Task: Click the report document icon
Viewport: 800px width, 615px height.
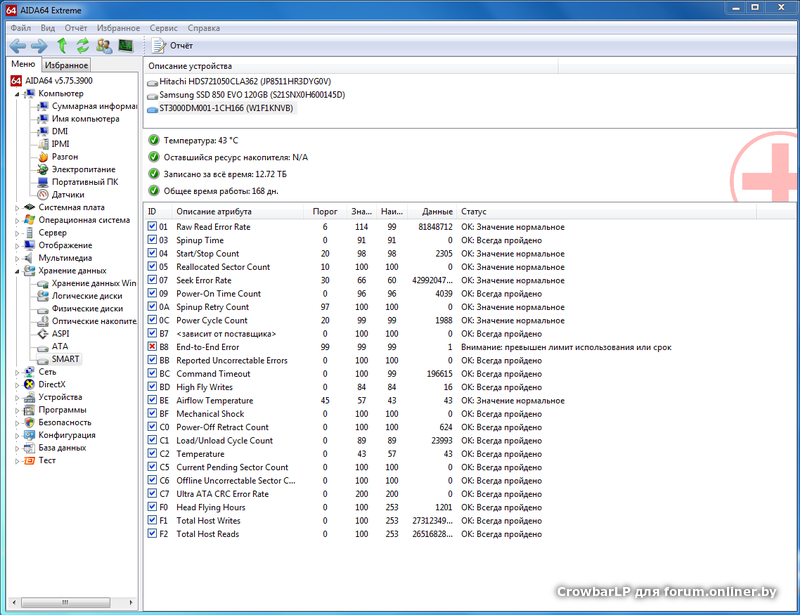Action: point(159,46)
